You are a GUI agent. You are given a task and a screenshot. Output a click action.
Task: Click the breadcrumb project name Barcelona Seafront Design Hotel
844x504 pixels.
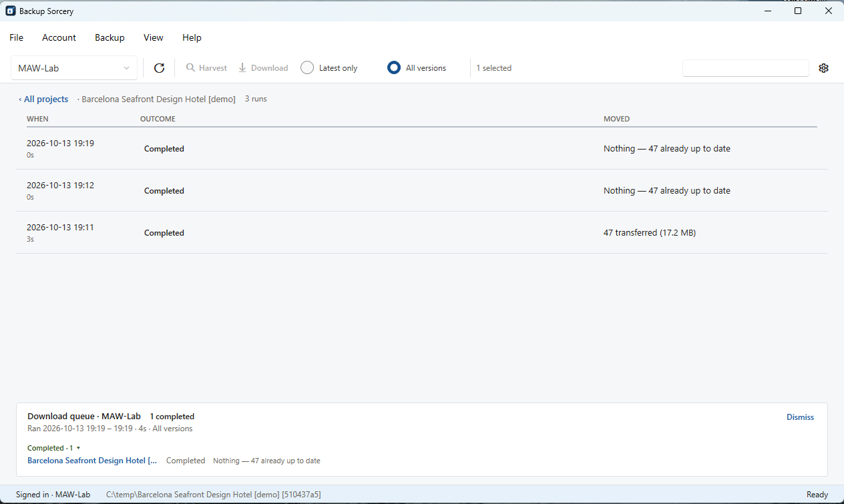coord(158,99)
